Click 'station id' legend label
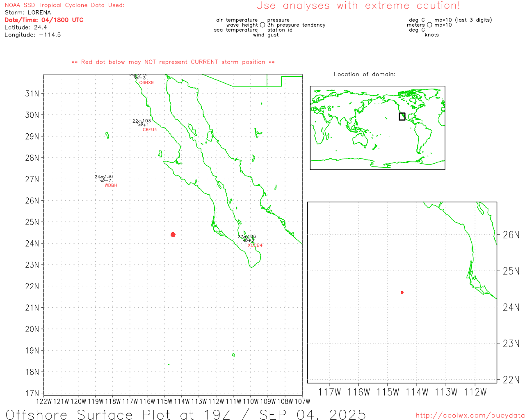The image size is (525, 420). point(280,30)
